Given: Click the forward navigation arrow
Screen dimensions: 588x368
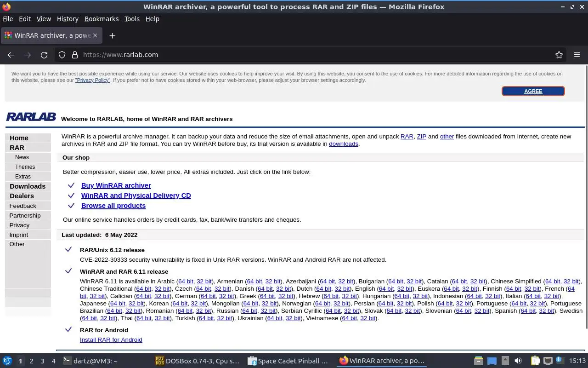Looking at the screenshot, I should [x=28, y=55].
